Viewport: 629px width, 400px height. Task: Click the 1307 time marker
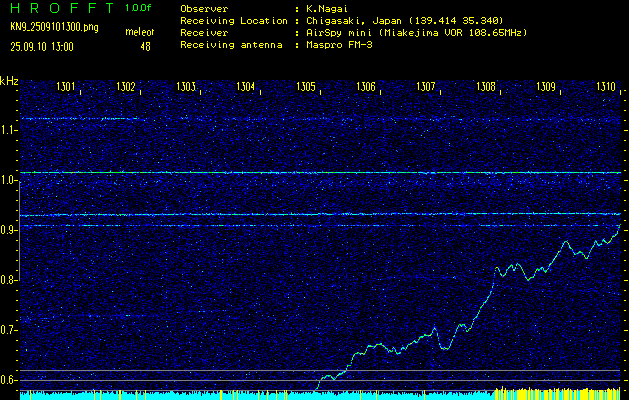pyautogui.click(x=426, y=86)
